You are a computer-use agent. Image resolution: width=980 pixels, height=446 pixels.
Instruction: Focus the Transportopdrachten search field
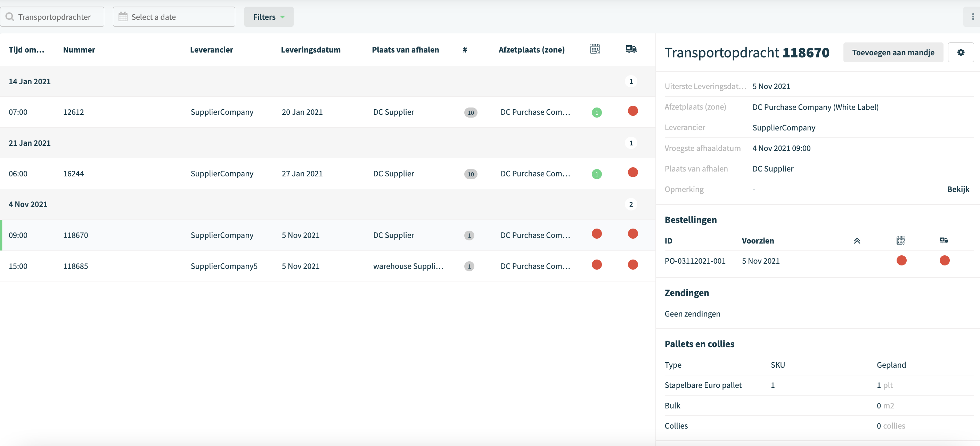point(52,17)
